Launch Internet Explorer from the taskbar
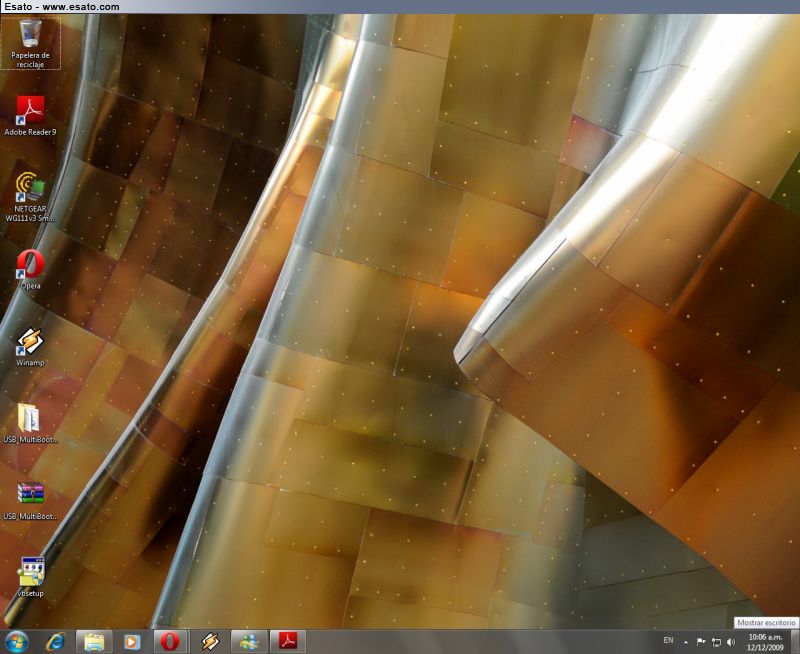Viewport: 800px width, 654px height. [x=55, y=642]
